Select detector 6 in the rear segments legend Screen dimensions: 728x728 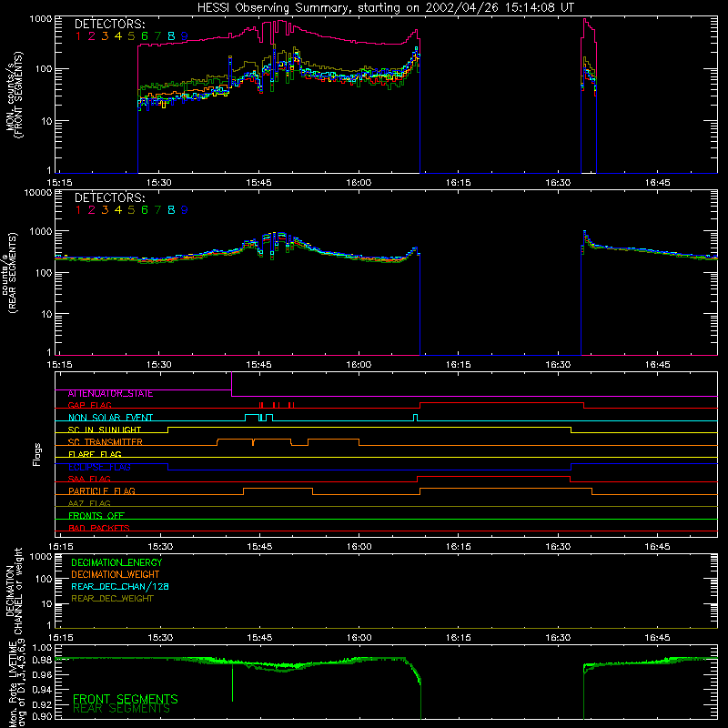click(145, 210)
